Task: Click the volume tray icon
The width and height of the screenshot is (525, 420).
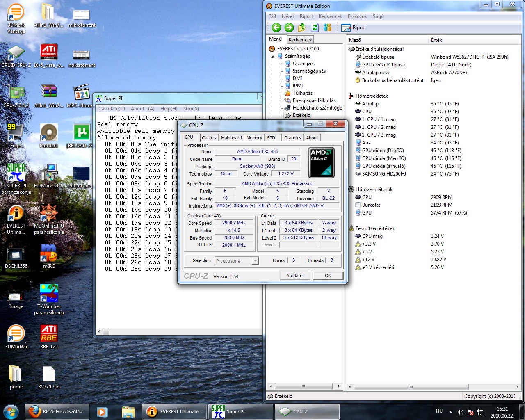Action: [461, 412]
